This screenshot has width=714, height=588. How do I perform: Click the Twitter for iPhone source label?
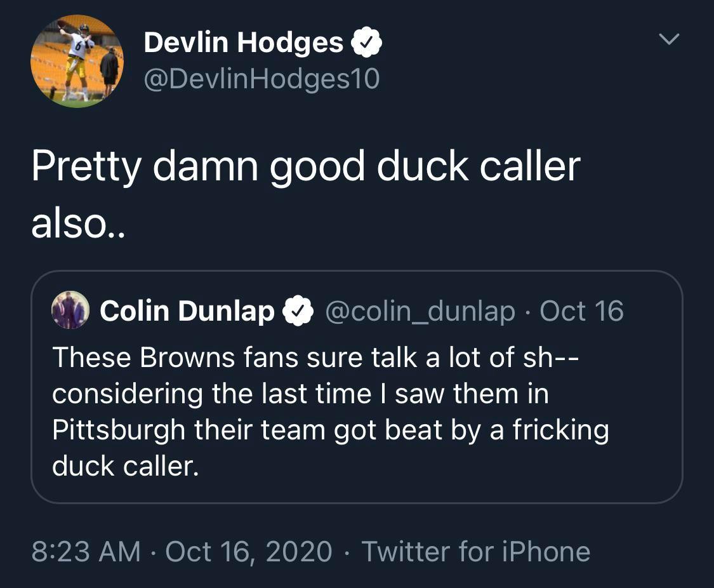click(x=475, y=551)
